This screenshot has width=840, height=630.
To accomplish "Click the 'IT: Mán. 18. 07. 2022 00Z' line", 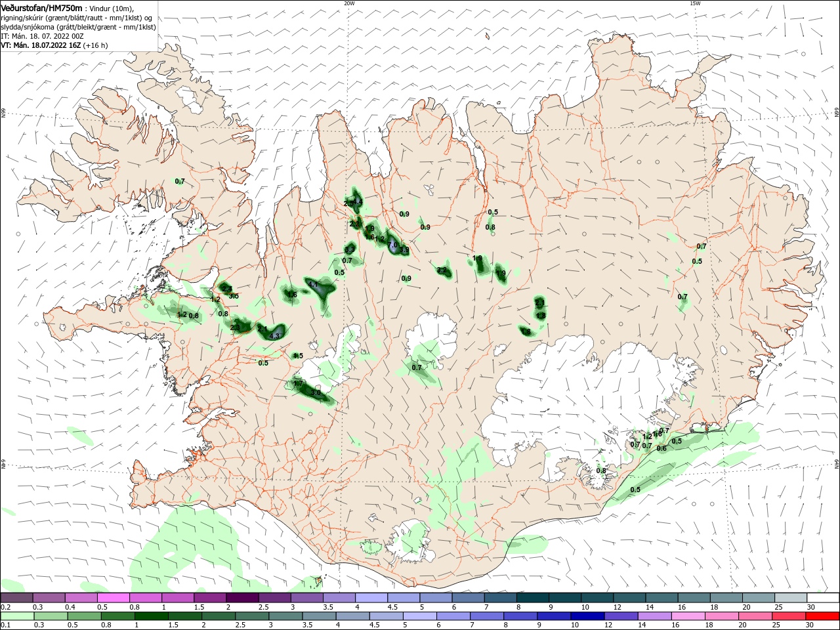I will [x=42, y=36].
